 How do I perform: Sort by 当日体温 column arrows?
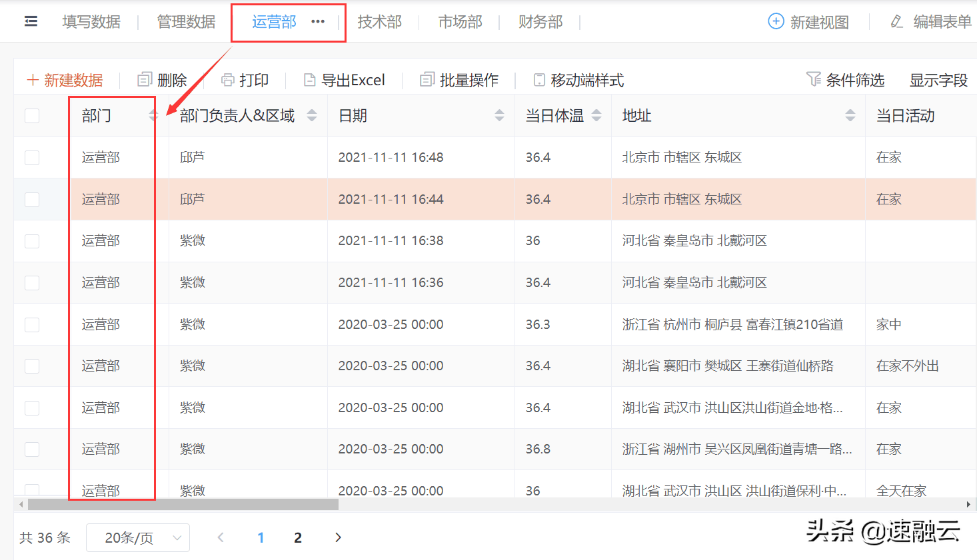pyautogui.click(x=596, y=115)
